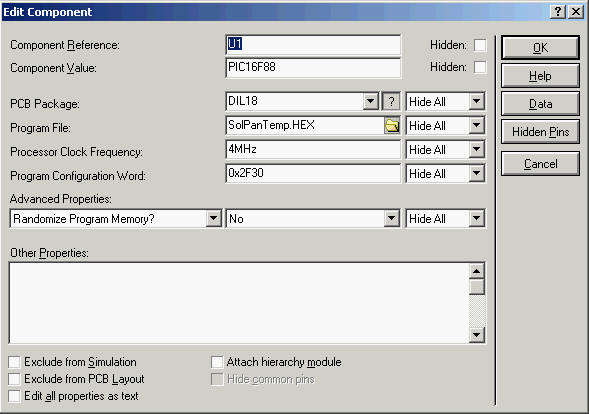Open Hide All dropdown beside Clock Frequency

coord(476,150)
